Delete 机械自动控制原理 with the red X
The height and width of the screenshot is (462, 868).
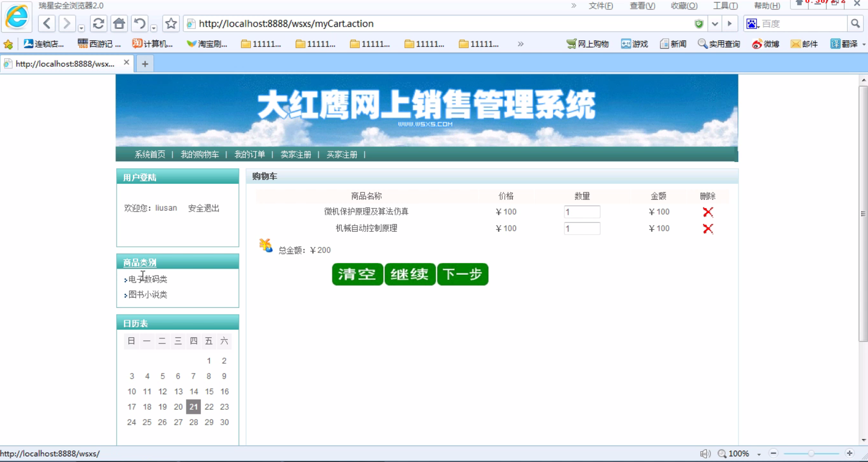708,229
